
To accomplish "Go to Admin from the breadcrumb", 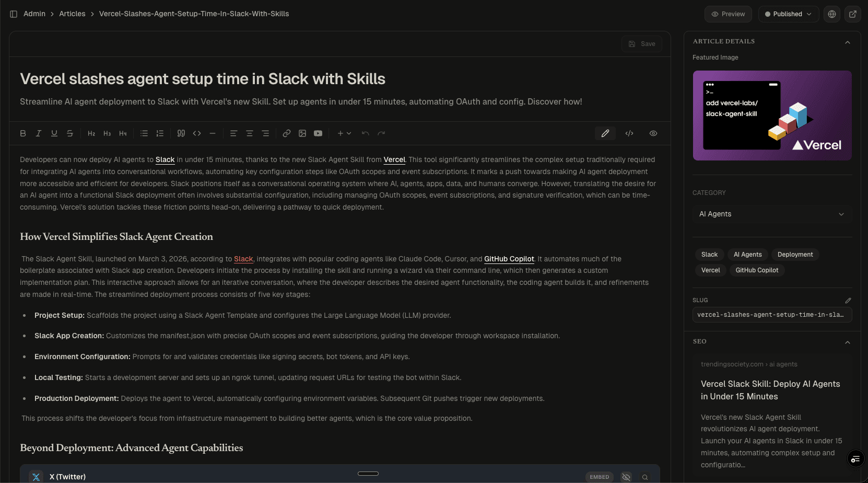I will (34, 14).
